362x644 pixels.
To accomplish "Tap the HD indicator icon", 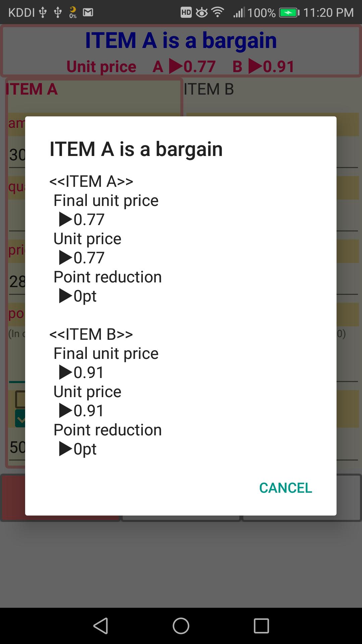I will click(x=186, y=13).
